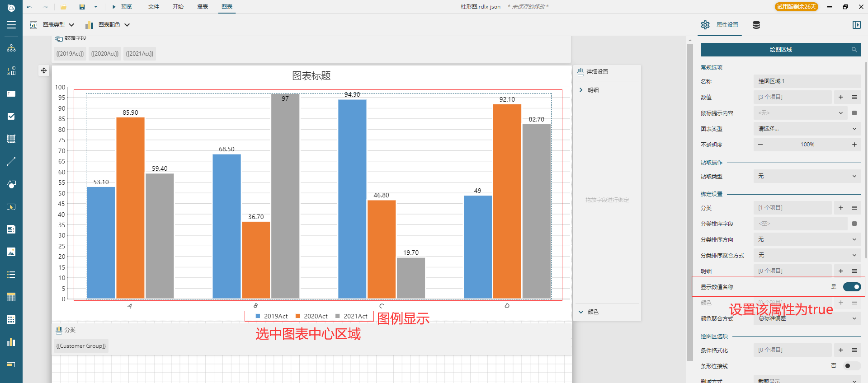The width and height of the screenshot is (868, 383).
Task: Open a file with the folder icon
Action: click(63, 7)
